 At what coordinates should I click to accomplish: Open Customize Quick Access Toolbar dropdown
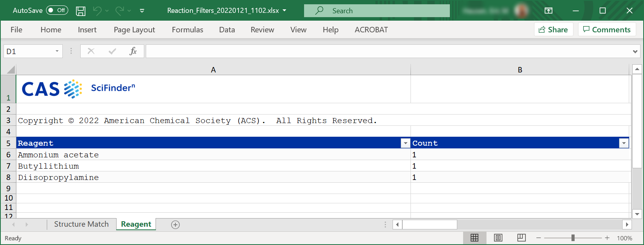(142, 11)
